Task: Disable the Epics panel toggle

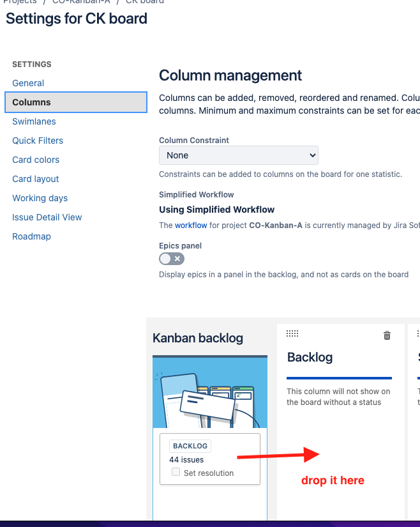Action: coord(171,258)
